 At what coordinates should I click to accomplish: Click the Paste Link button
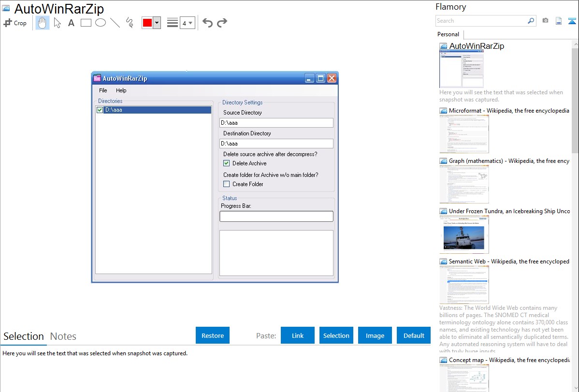pos(298,335)
